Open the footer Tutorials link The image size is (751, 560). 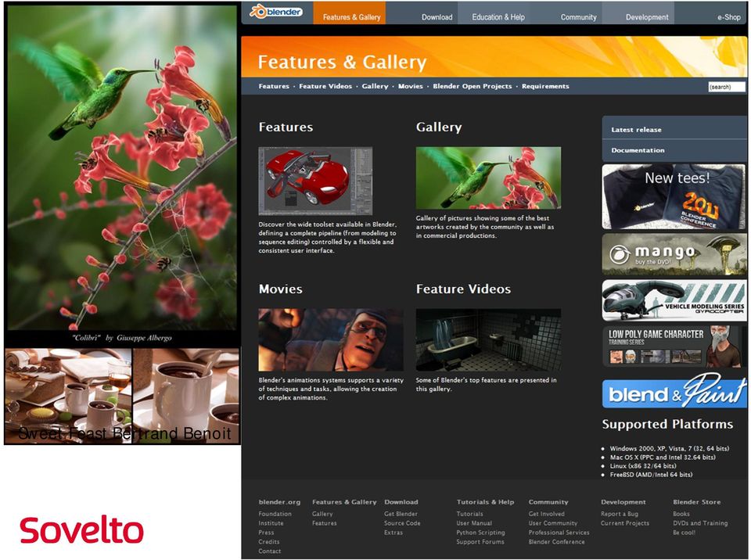click(470, 514)
